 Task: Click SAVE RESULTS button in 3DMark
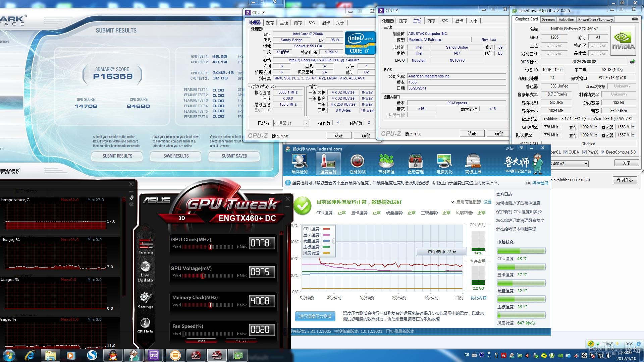click(176, 156)
